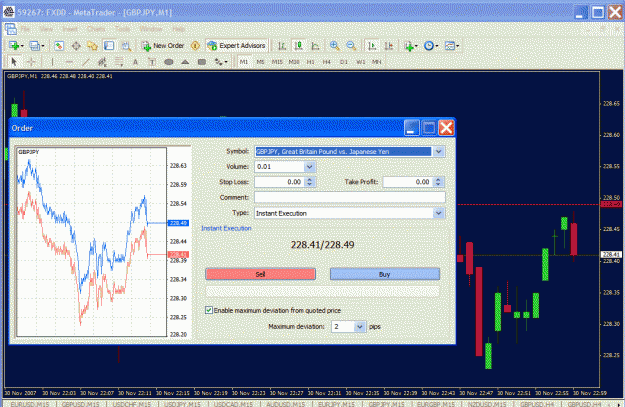The width and height of the screenshot is (625, 407).
Task: Uncheck Enable maximum deviation from quoted price
Action: 209,310
